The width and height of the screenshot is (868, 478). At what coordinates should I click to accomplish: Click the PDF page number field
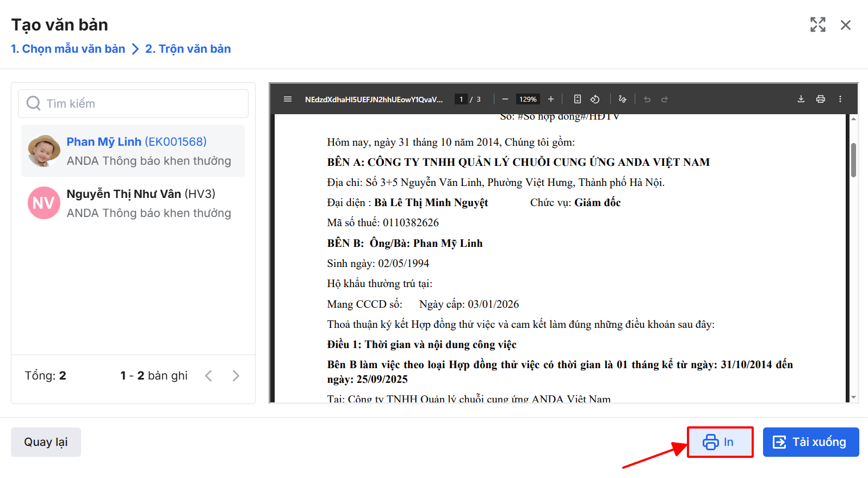461,99
